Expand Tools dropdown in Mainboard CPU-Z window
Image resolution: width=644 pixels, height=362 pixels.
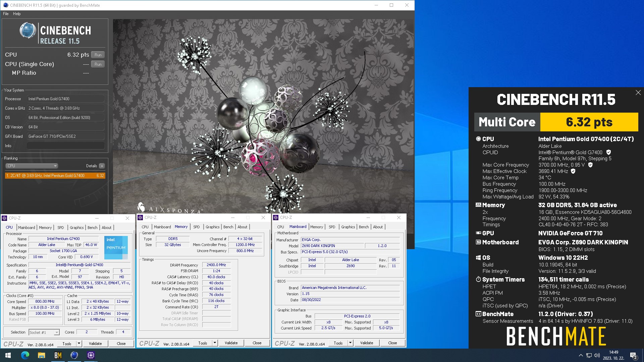tap(351, 343)
